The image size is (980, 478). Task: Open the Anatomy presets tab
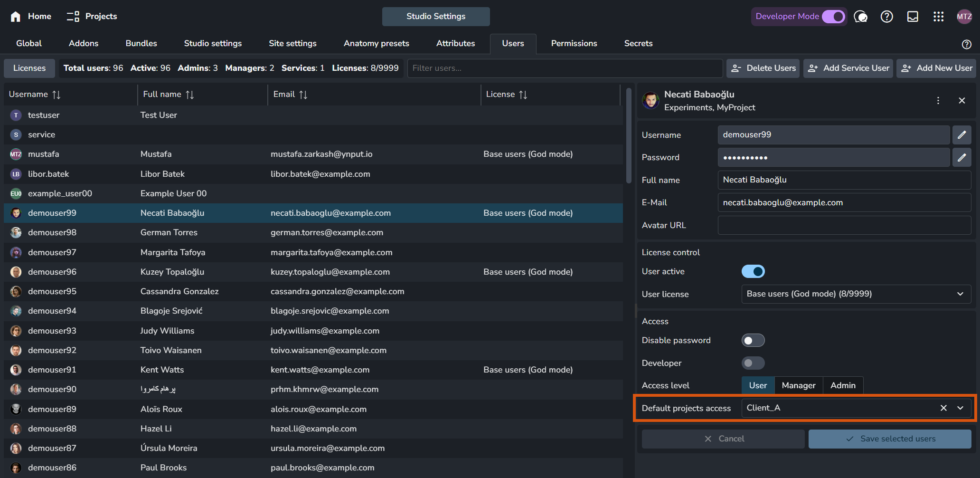[376, 43]
